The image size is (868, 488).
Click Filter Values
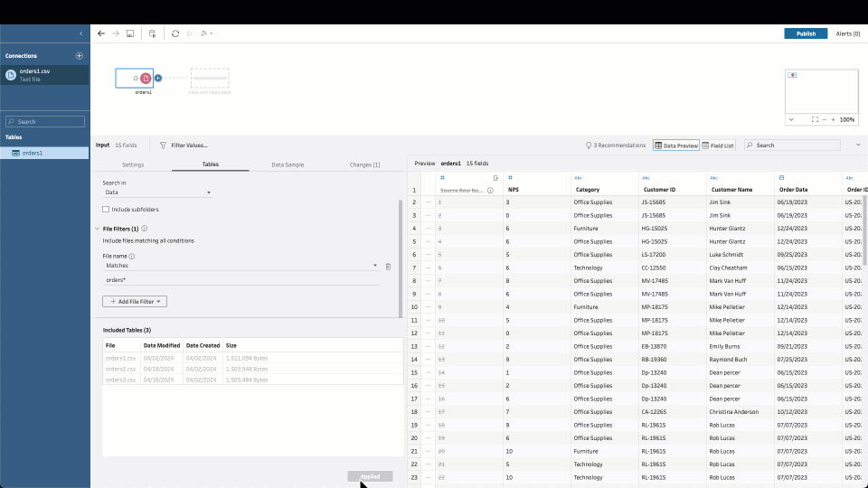pos(184,145)
